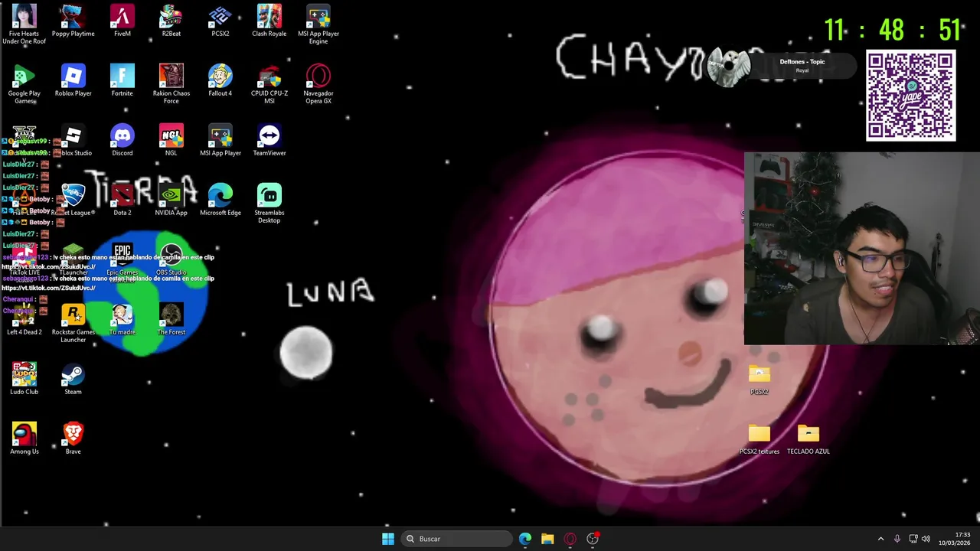980x551 pixels.
Task: Select Epic Games Launcher desktop icon
Action: (122, 262)
